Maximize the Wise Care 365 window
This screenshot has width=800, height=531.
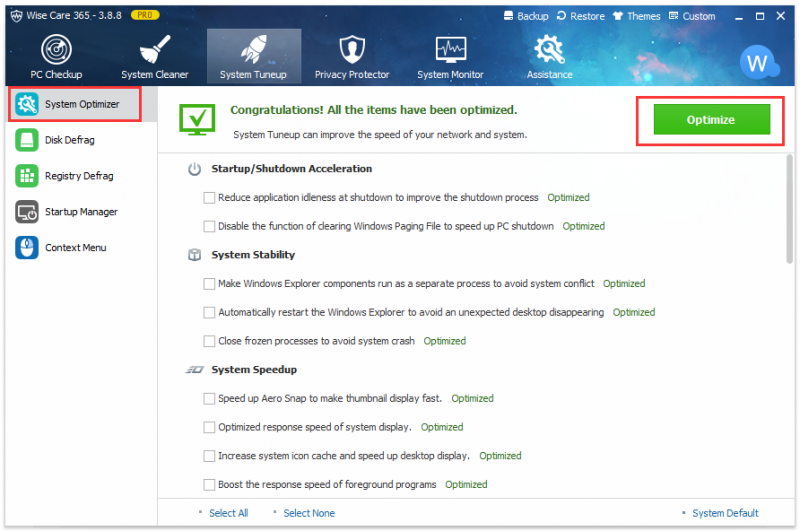pyautogui.click(x=760, y=16)
